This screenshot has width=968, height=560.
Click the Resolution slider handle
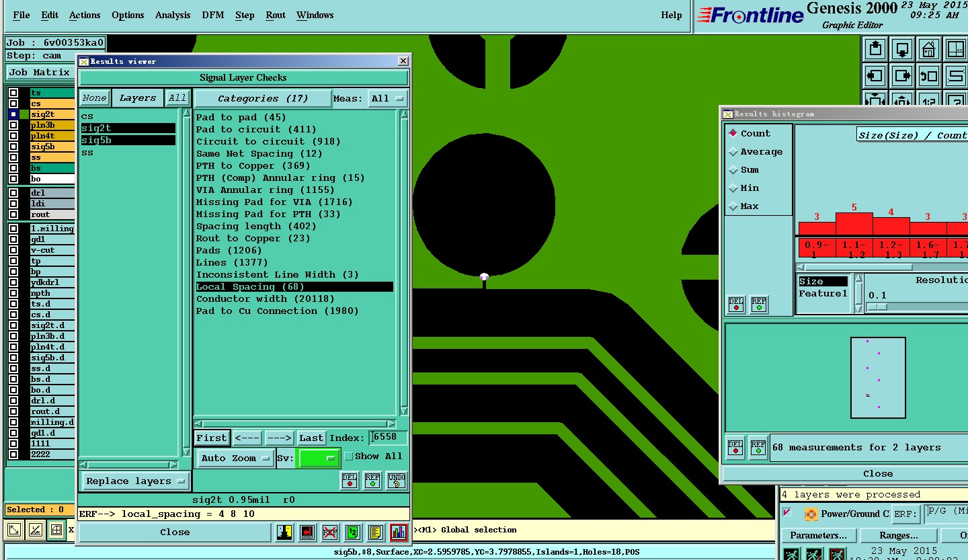[x=877, y=307]
